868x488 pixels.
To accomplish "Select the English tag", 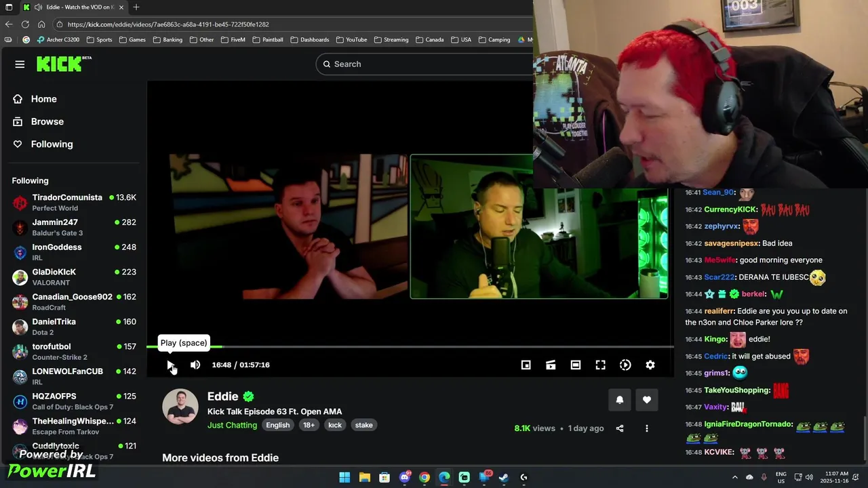I will coord(277,425).
